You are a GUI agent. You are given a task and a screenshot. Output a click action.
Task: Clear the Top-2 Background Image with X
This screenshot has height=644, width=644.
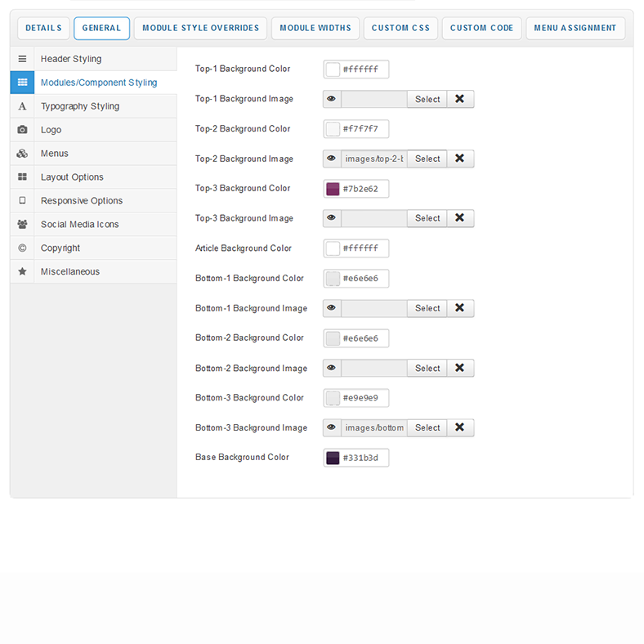[460, 159]
